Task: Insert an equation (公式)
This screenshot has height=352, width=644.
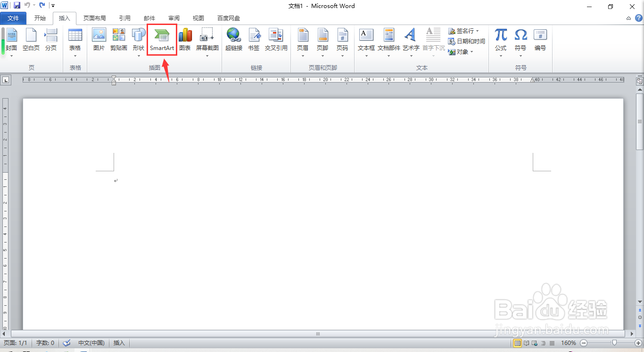Action: pyautogui.click(x=501, y=42)
